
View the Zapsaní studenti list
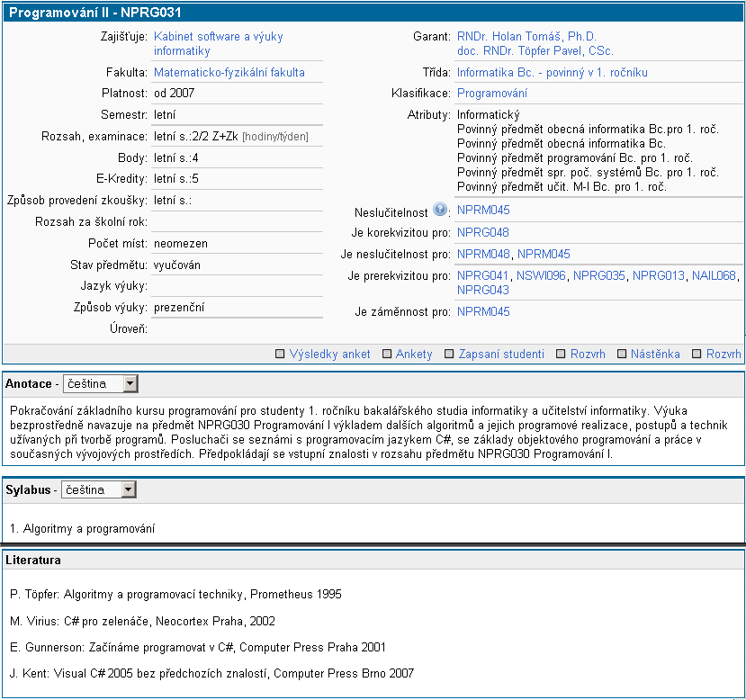point(501,354)
